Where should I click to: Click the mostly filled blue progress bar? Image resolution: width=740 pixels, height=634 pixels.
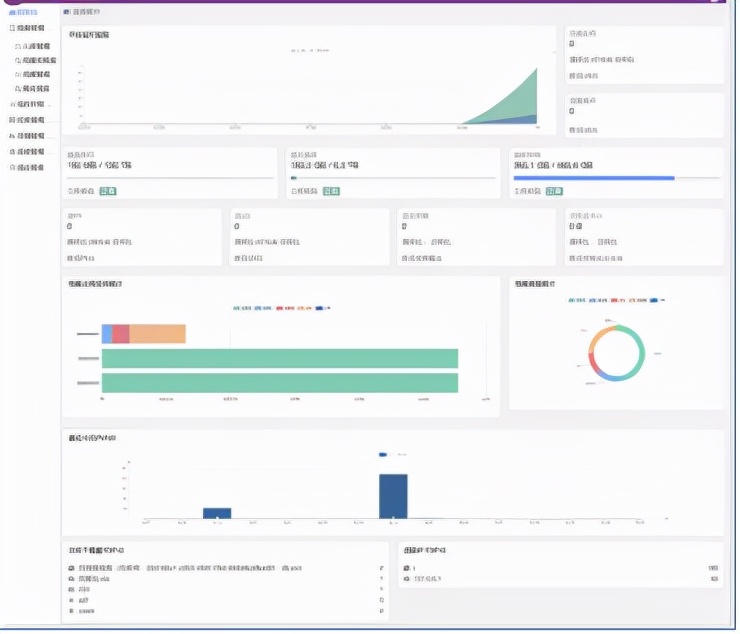coord(617,178)
